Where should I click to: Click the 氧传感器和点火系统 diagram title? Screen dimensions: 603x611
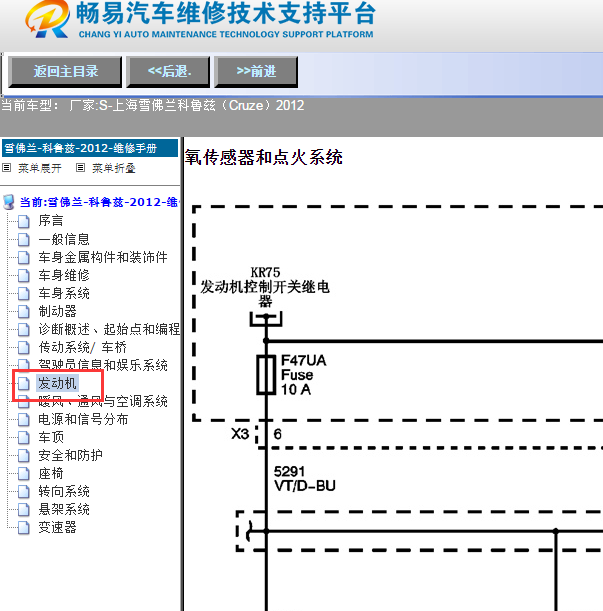point(263,157)
